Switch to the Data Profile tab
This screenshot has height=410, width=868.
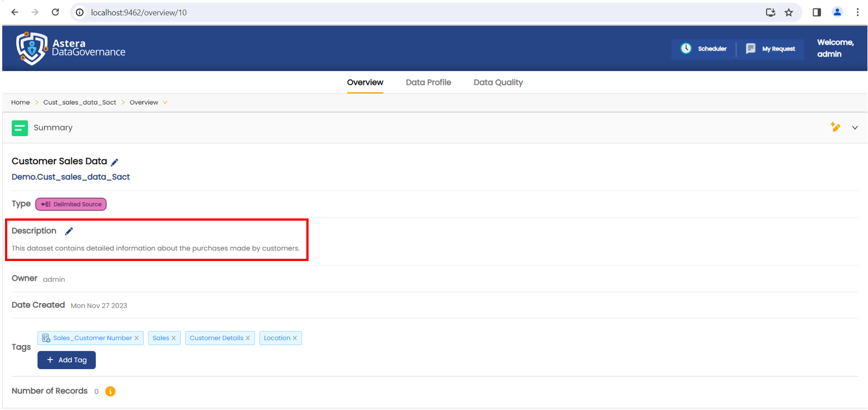(428, 82)
